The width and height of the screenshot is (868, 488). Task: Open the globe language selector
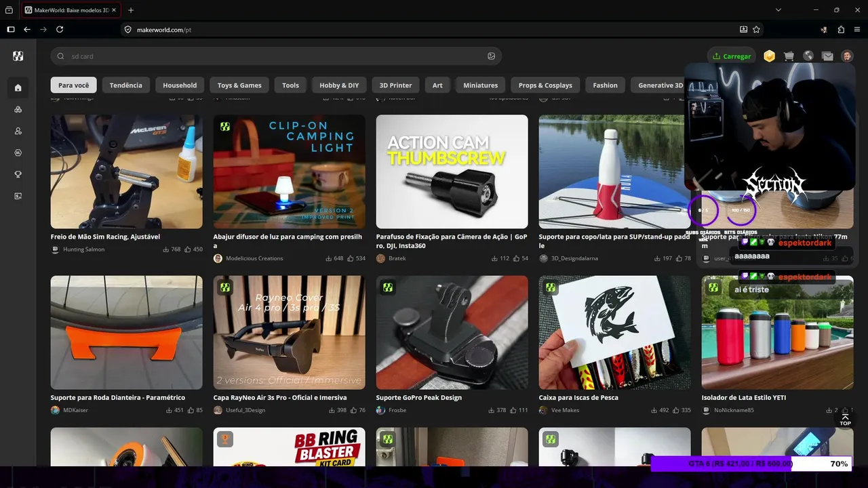tap(808, 56)
